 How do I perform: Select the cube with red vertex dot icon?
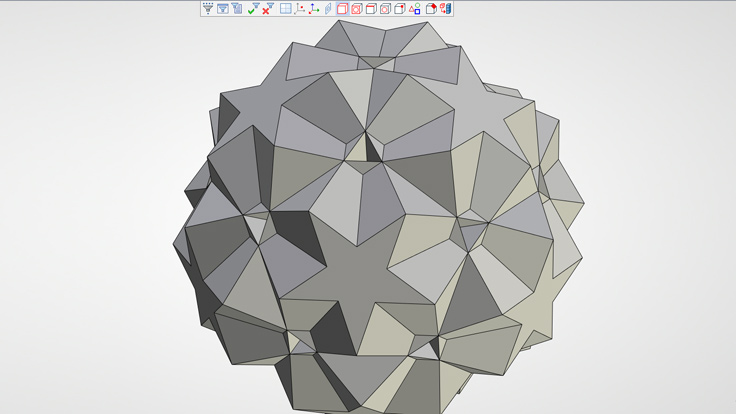click(x=399, y=8)
